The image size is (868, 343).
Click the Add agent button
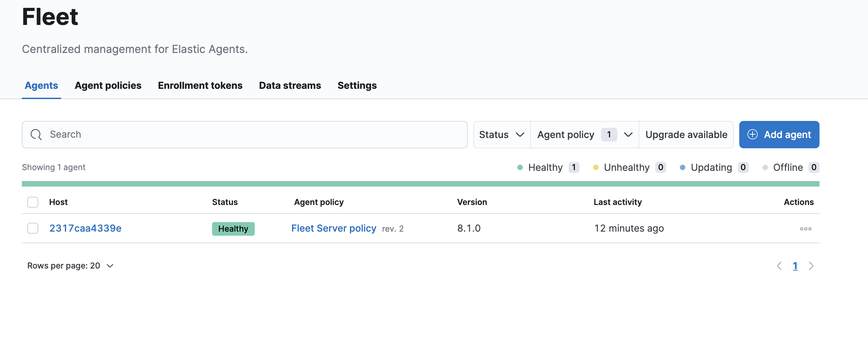point(779,135)
